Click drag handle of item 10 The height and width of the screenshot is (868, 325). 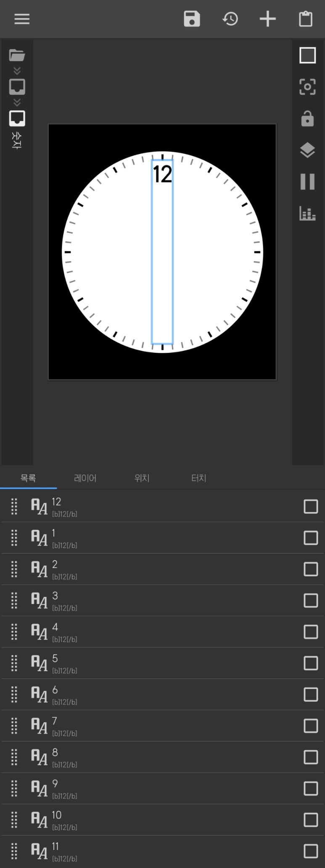[x=14, y=820]
